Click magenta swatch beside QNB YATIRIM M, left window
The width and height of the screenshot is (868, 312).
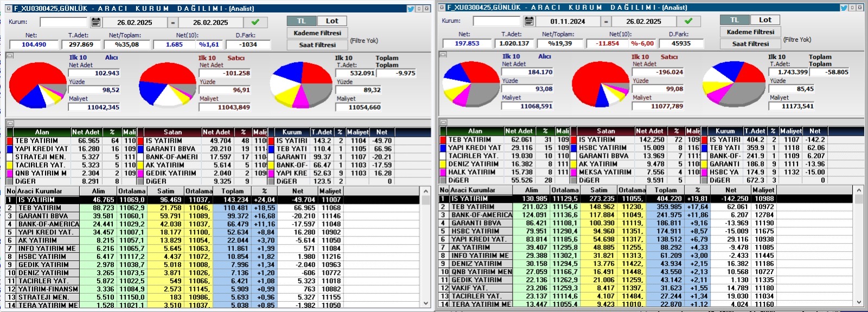point(10,173)
